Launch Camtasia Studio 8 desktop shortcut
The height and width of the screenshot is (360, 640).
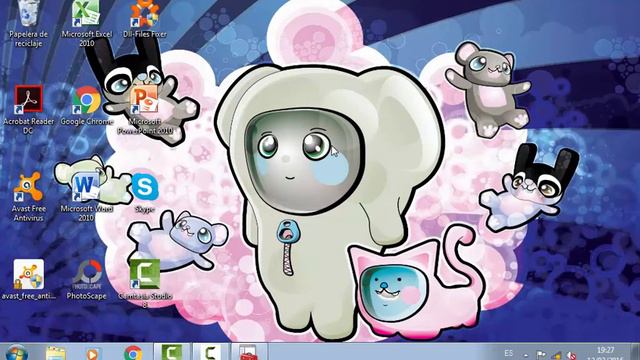(x=145, y=283)
